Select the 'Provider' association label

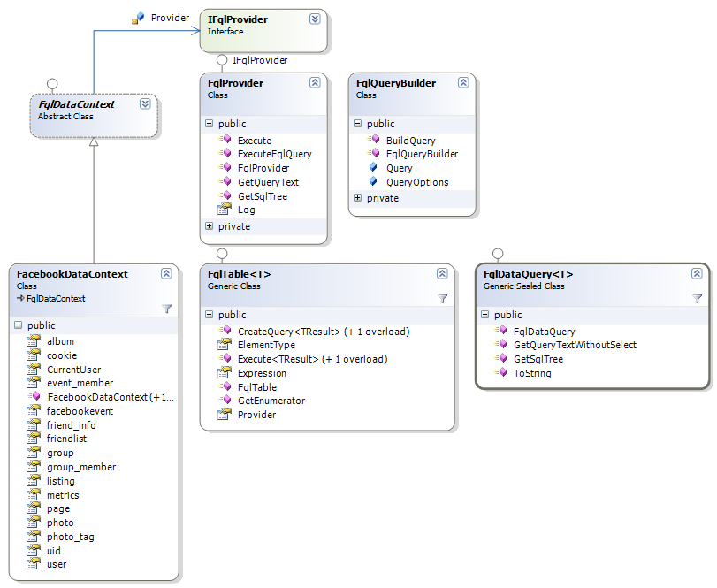[x=170, y=18]
